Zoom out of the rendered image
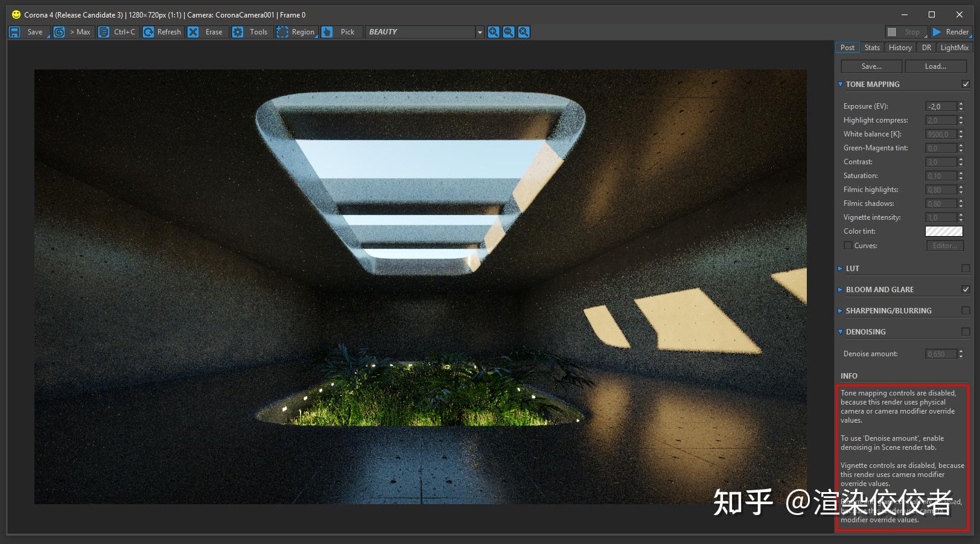This screenshot has height=544, width=980. click(x=509, y=32)
